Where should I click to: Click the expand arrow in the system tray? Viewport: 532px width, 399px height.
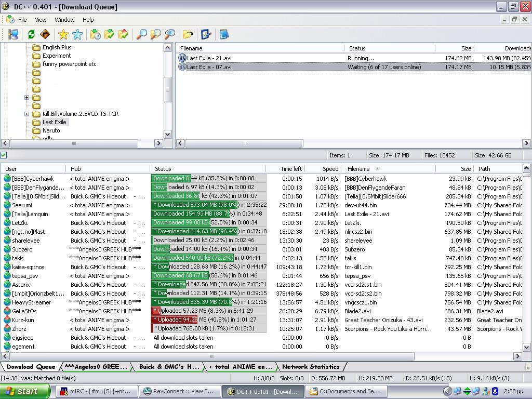(447, 391)
